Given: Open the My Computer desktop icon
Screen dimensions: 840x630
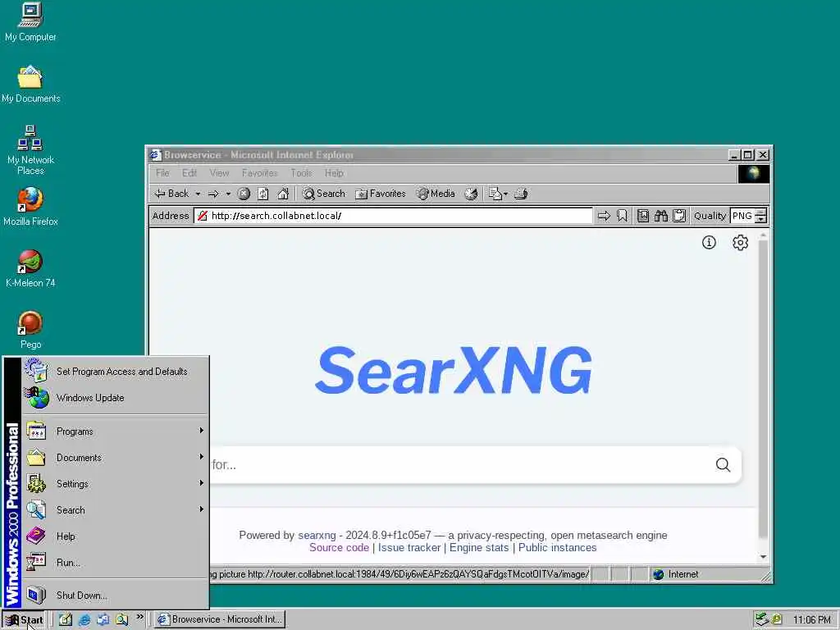Looking at the screenshot, I should [30, 22].
